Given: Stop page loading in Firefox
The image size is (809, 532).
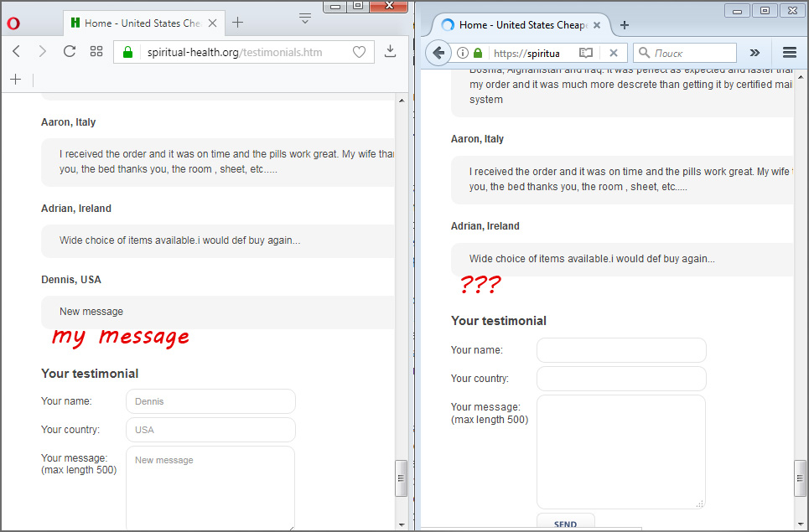Looking at the screenshot, I should (x=613, y=53).
